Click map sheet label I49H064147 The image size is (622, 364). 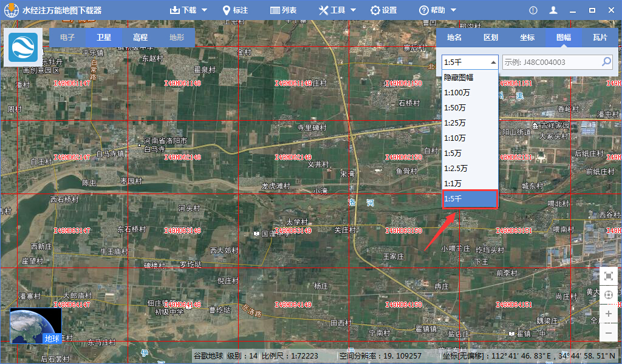point(72,305)
